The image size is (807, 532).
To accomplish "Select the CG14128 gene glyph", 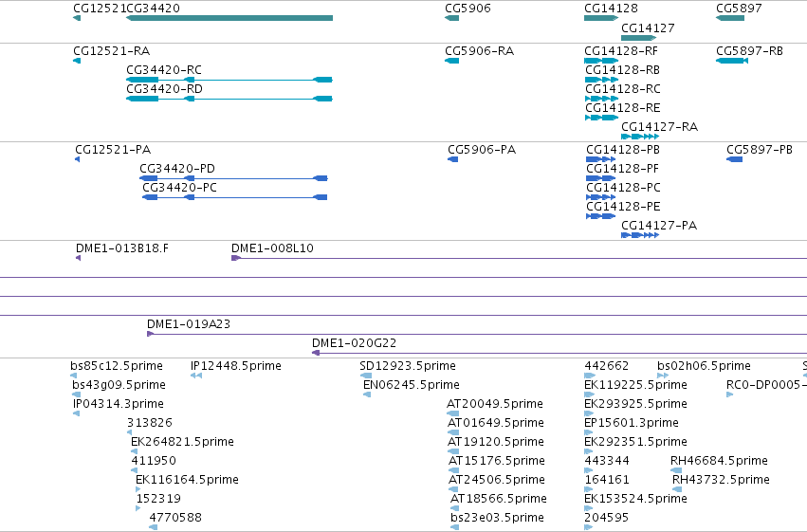I will pyautogui.click(x=601, y=18).
